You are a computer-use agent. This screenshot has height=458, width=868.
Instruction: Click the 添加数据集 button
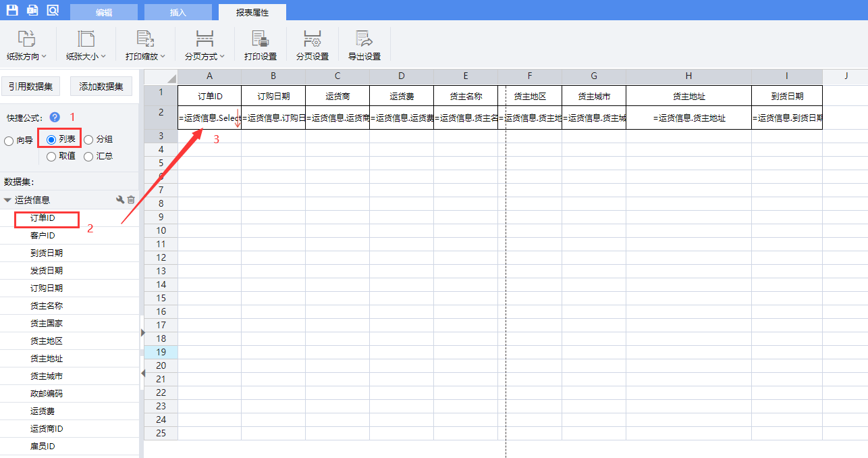(101, 86)
